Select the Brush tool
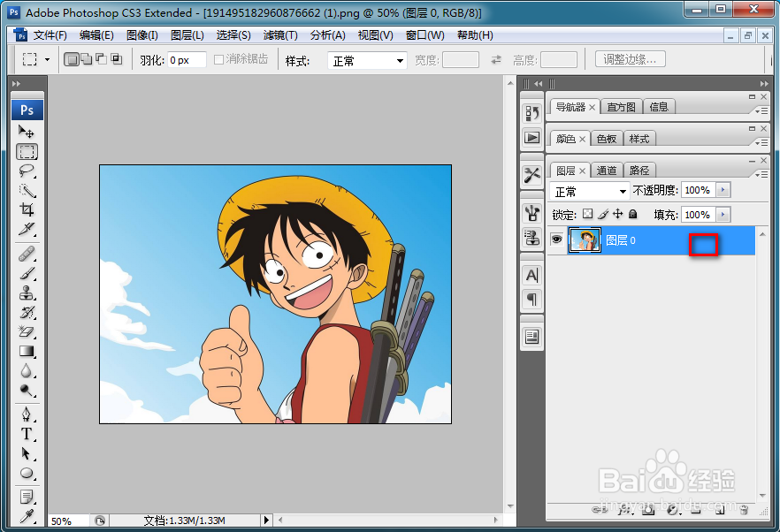 click(27, 271)
